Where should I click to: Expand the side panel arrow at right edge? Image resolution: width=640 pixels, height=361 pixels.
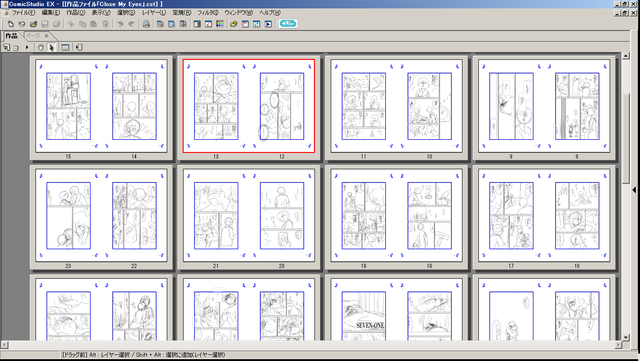click(634, 189)
